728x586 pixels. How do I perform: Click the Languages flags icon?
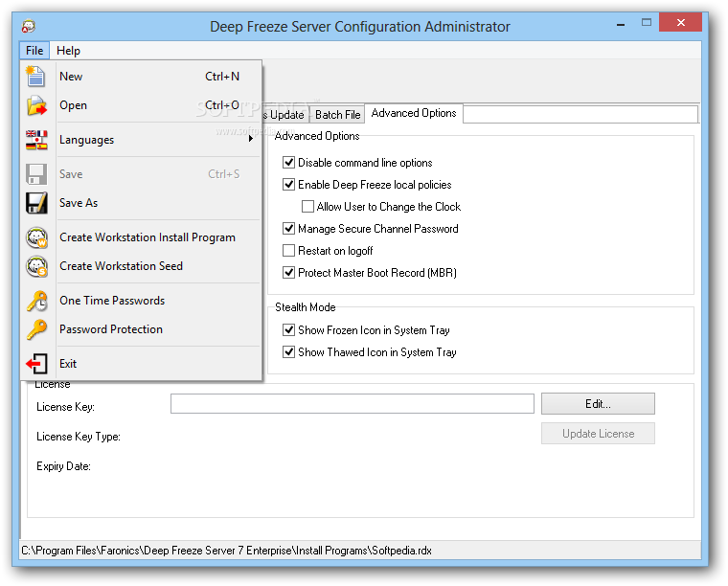[36, 140]
